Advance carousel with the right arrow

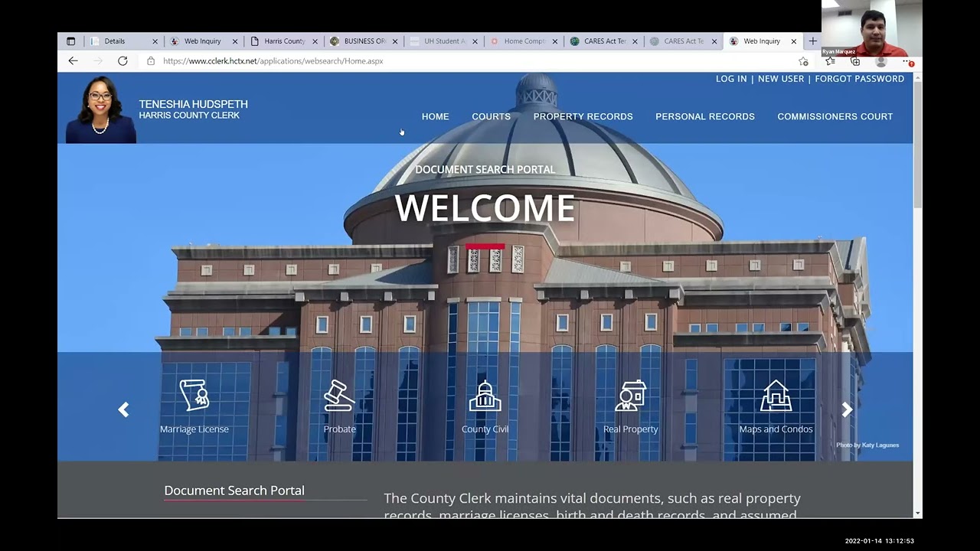pos(847,409)
